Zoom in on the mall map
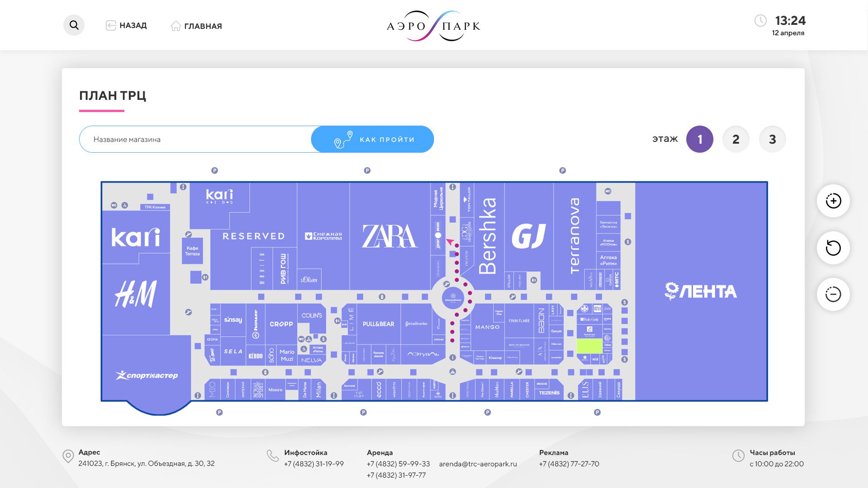The width and height of the screenshot is (868, 488). click(x=833, y=201)
